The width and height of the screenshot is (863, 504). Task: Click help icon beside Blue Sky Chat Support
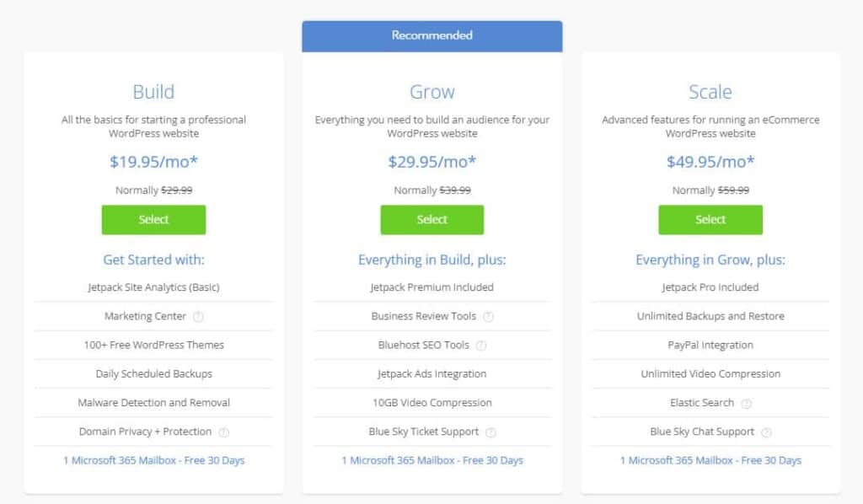point(766,432)
